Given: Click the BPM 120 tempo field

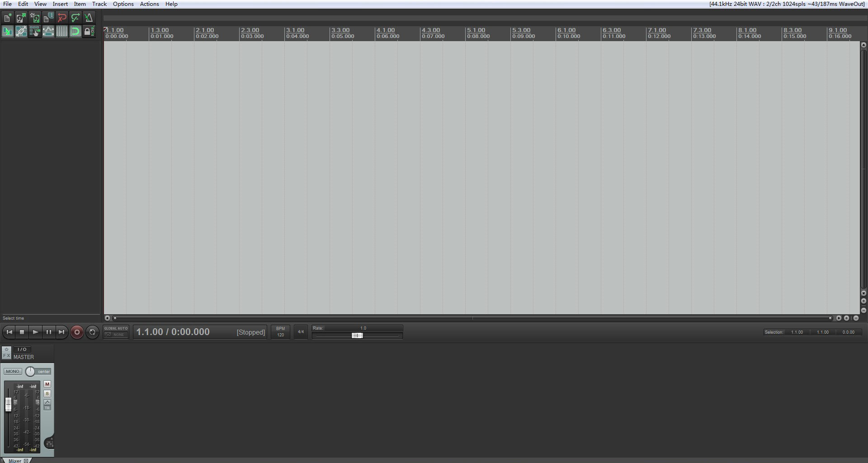Looking at the screenshot, I should tap(280, 332).
